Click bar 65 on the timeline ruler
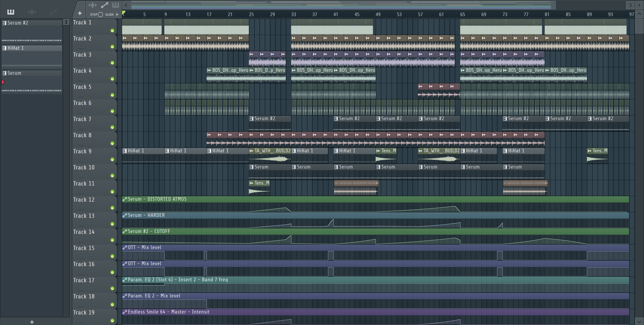Screen dimensions: 644x325 click(x=462, y=14)
